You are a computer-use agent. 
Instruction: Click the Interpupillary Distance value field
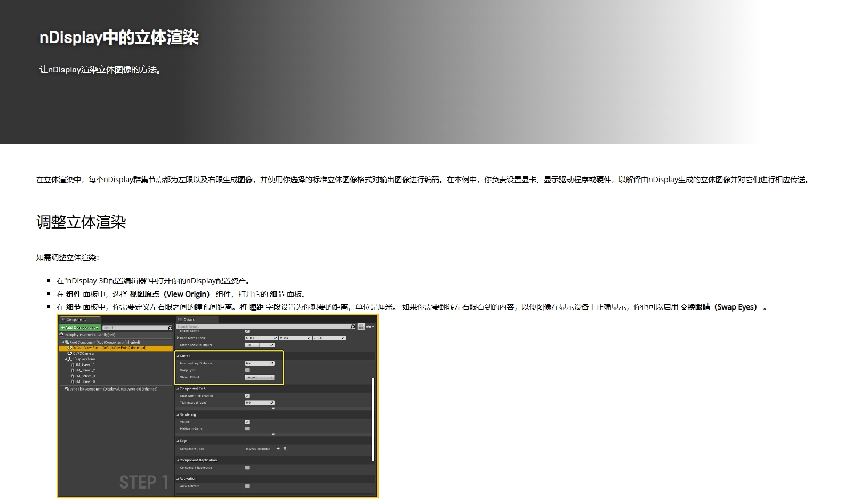pos(260,363)
